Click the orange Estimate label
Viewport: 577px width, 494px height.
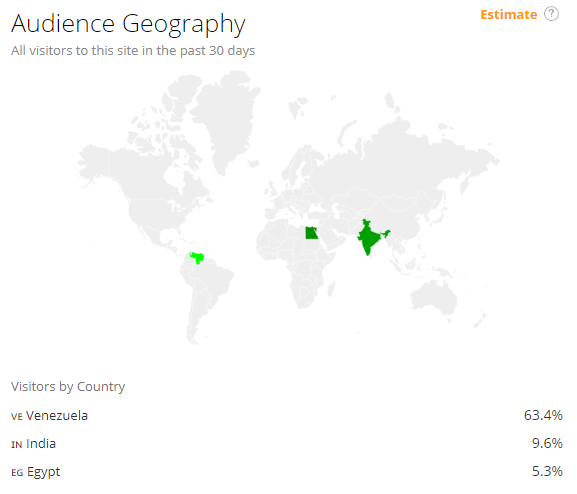point(509,15)
